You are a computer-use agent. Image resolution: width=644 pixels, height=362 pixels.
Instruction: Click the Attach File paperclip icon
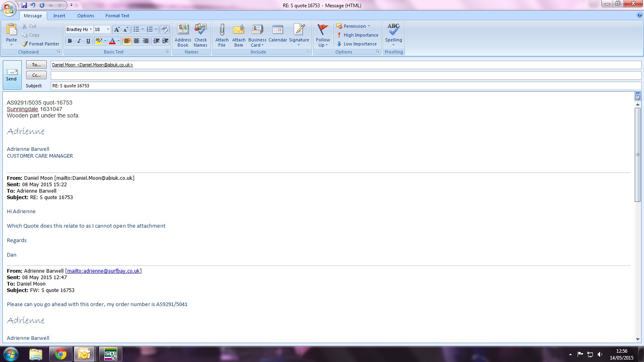coord(222,30)
